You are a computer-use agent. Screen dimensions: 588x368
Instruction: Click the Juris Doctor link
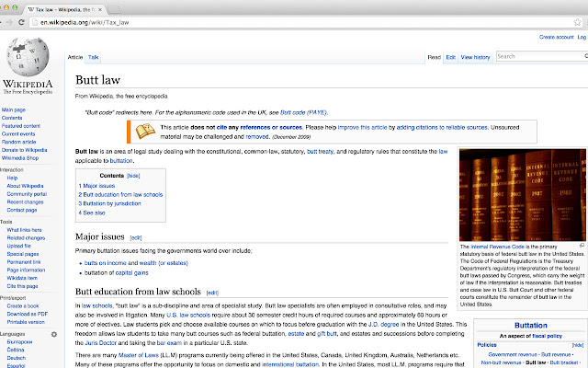[x=101, y=343]
